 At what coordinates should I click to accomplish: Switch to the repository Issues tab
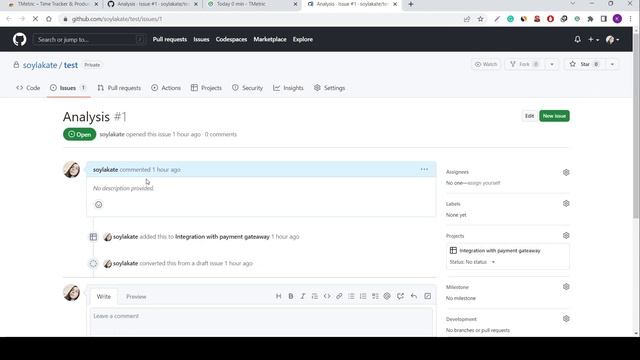68,88
